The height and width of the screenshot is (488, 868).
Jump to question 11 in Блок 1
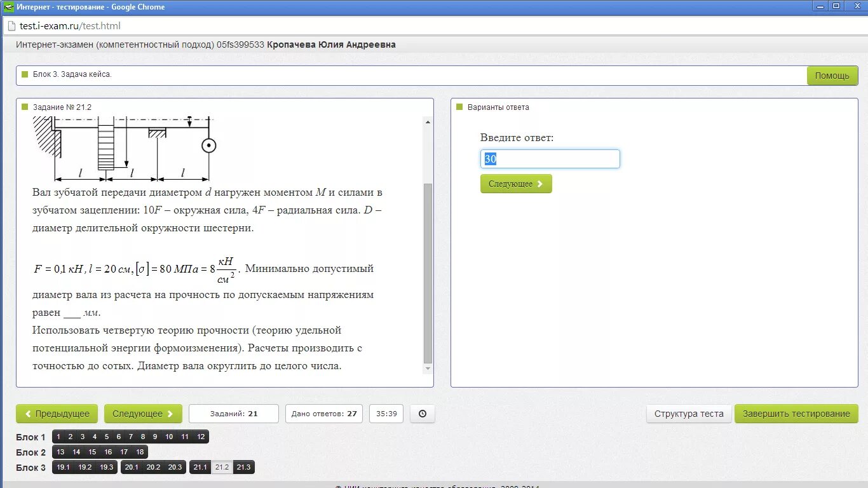(x=185, y=437)
